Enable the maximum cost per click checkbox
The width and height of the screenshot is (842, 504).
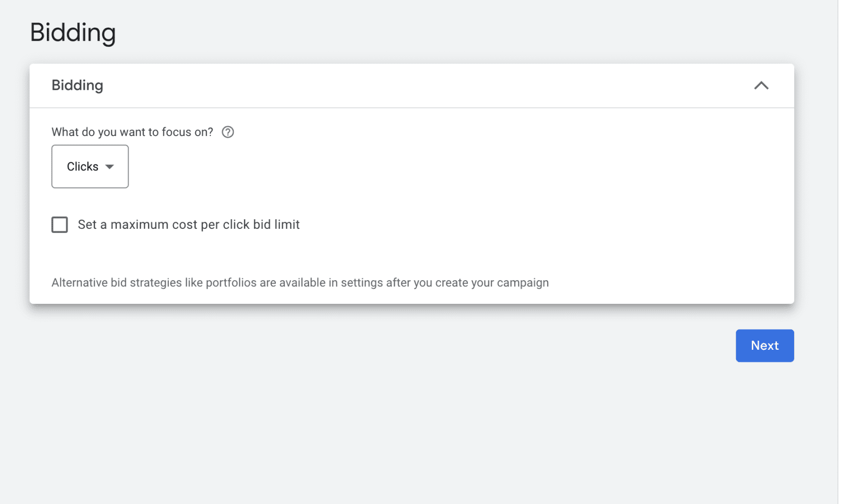59,225
